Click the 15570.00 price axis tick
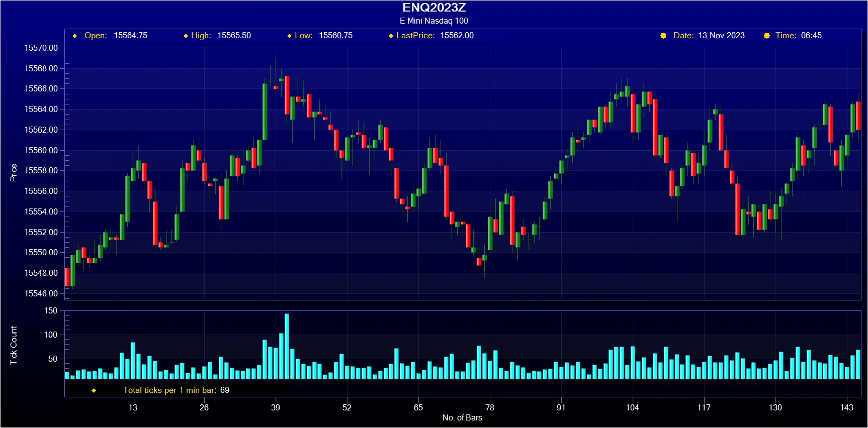This screenshot has height=428, width=868. (x=41, y=48)
